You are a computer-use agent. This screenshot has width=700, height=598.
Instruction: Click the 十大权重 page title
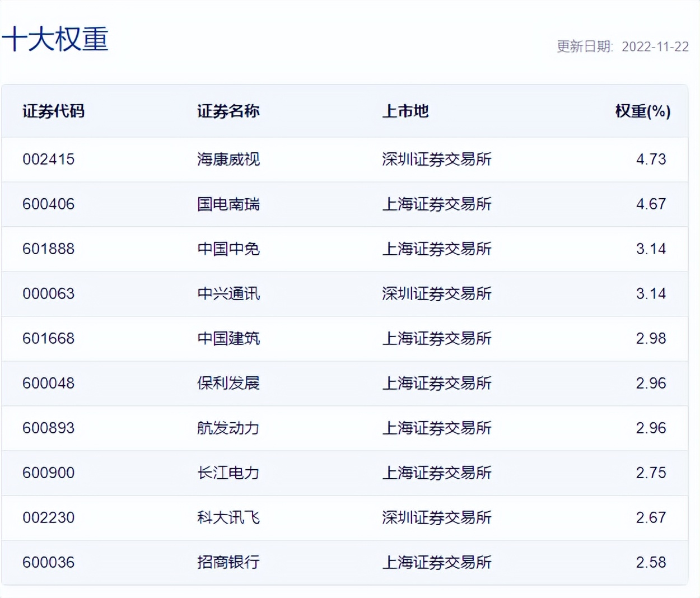point(56,38)
